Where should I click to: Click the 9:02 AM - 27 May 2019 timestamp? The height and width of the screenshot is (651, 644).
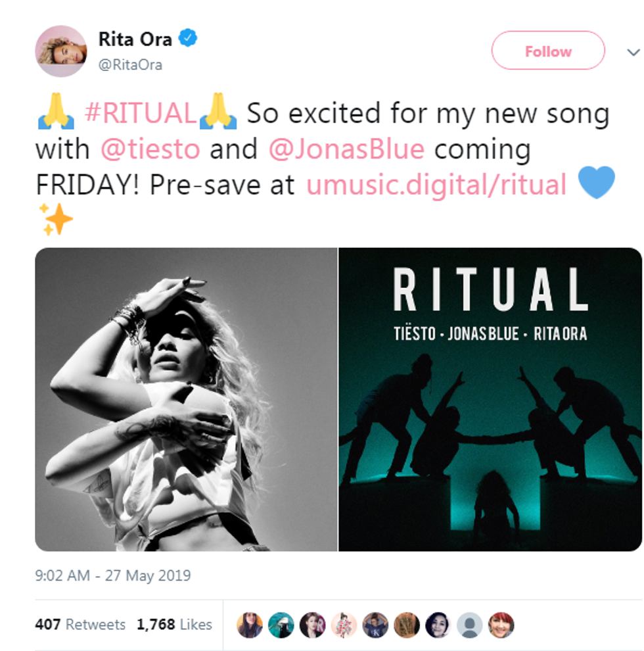tap(113, 575)
